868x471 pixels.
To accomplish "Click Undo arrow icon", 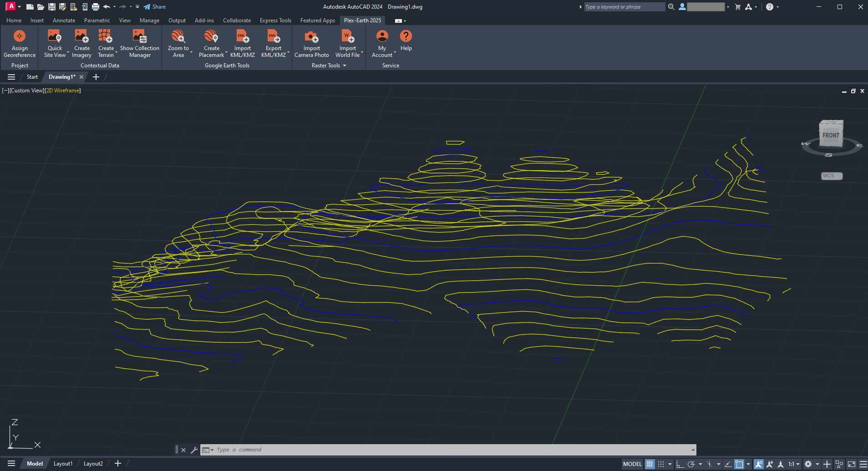I will click(107, 7).
